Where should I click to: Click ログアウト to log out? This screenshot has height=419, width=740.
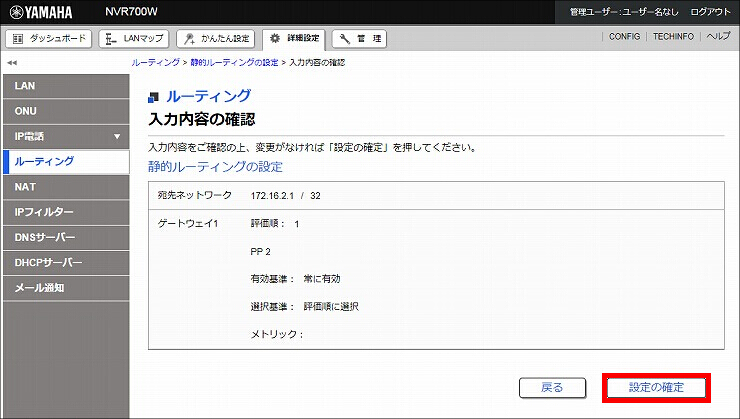tap(710, 12)
